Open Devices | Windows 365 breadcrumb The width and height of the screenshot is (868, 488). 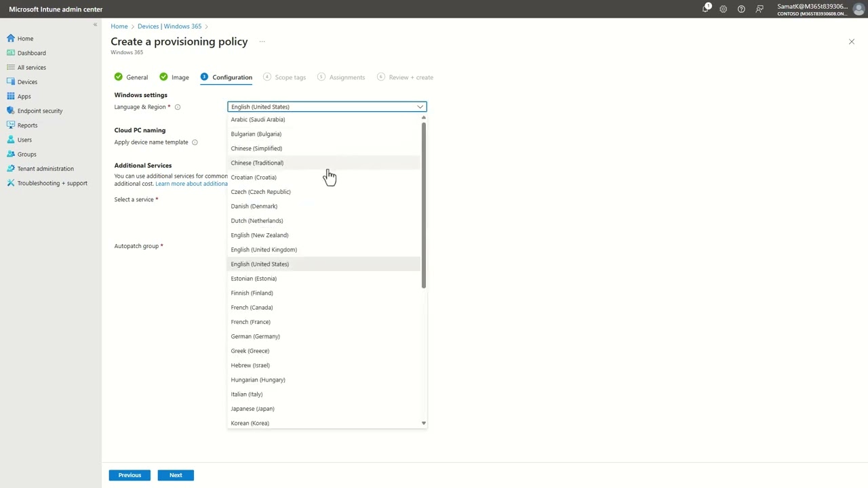coord(170,26)
